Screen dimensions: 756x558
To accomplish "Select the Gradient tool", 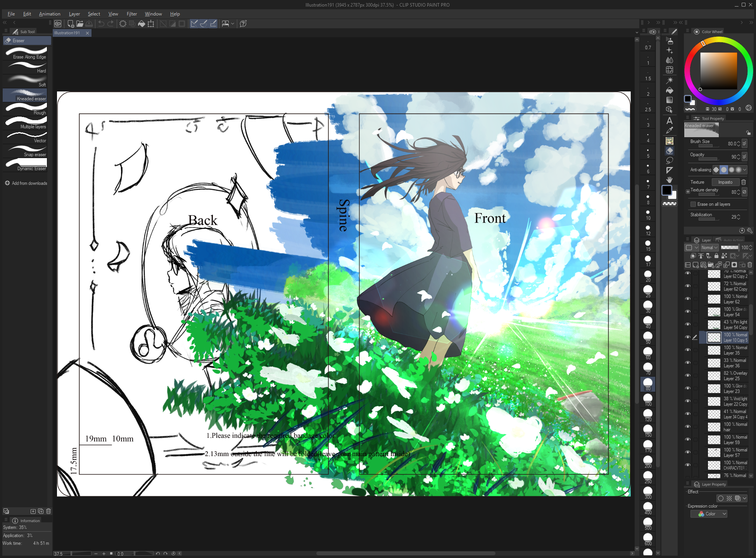I will [670, 100].
